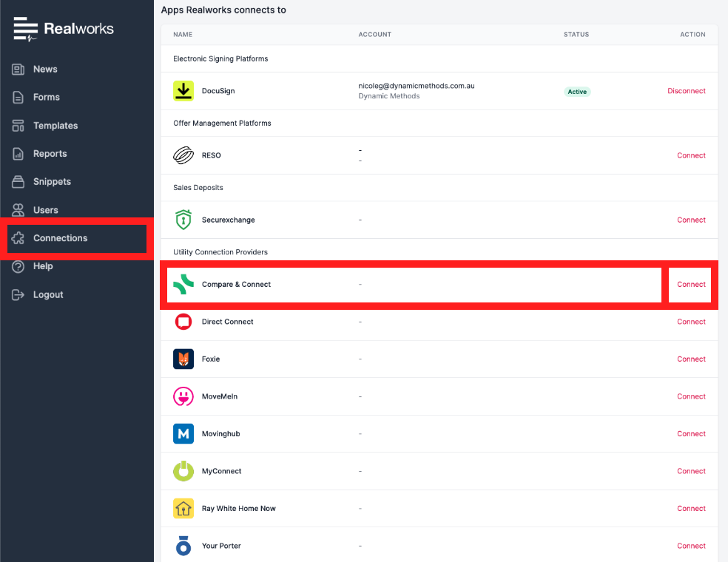Viewport: 728px width, 562px height.
Task: Open the Snippets page
Action: point(52,182)
